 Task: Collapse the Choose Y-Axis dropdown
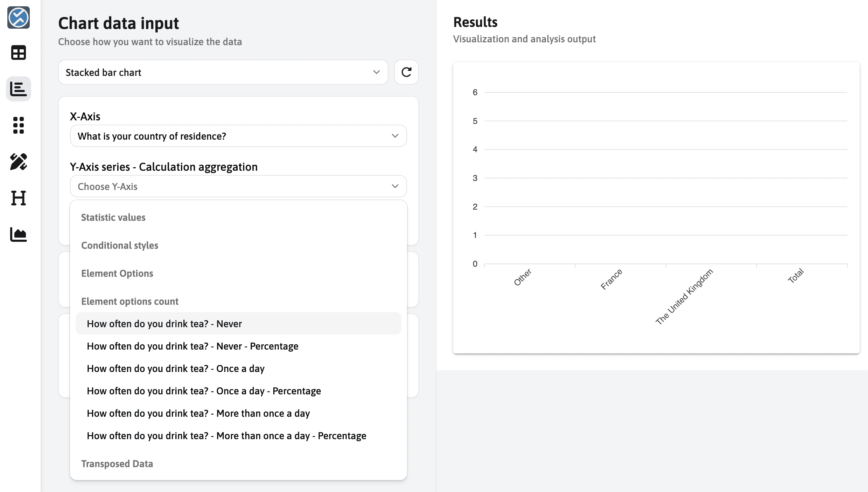238,186
